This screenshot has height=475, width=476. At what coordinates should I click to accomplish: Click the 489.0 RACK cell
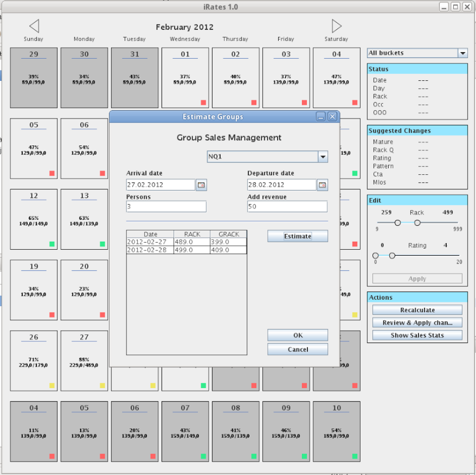coord(192,242)
